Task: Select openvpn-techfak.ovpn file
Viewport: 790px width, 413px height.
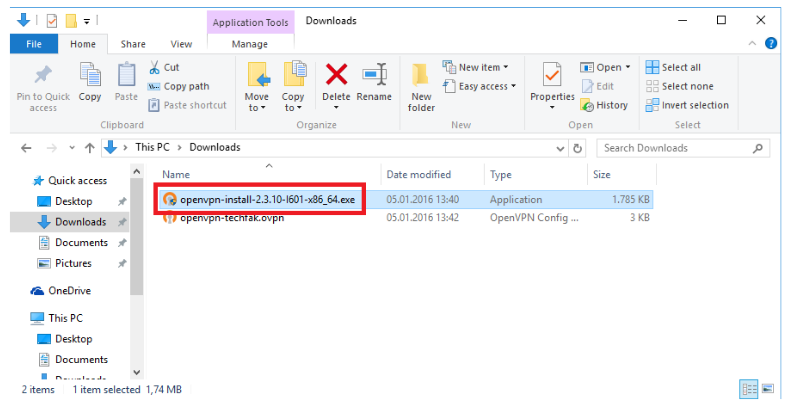Action: (232, 218)
